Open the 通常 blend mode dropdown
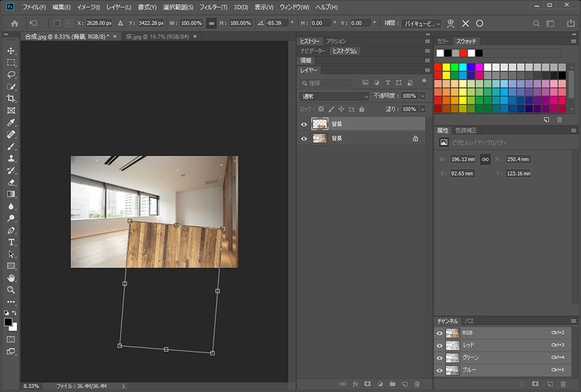Viewport: 581px width, 392px height. coord(334,96)
